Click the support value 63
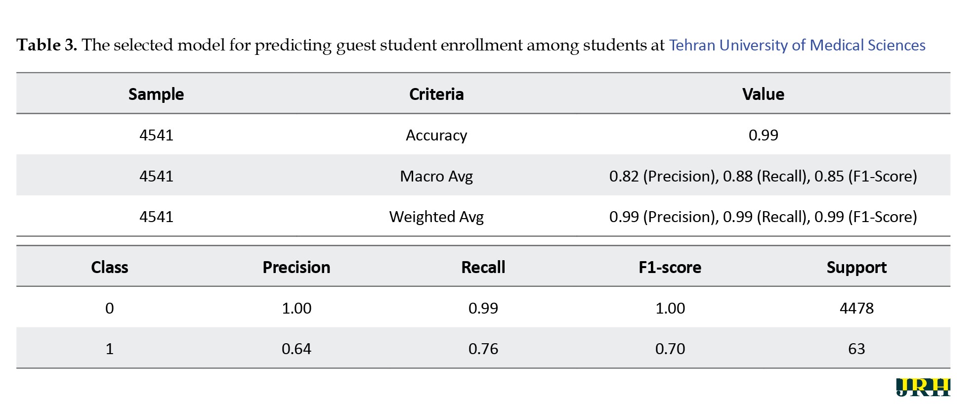This screenshot has height=412, width=980. pyautogui.click(x=856, y=349)
